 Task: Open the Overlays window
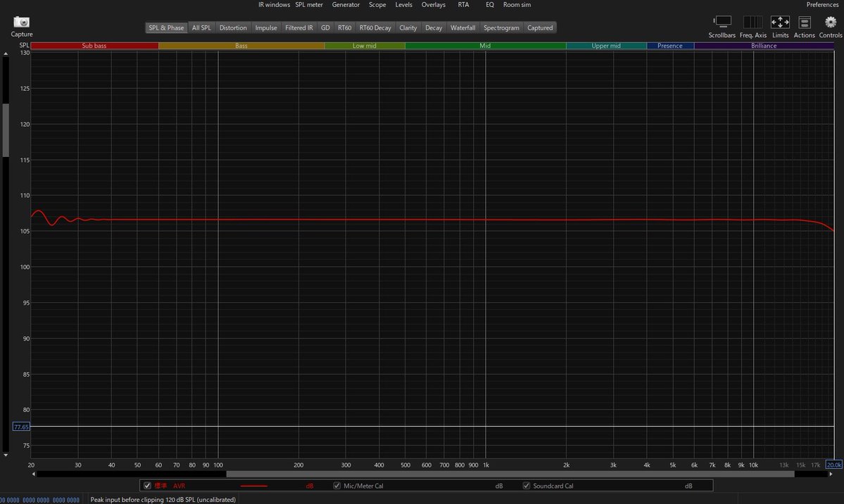(434, 5)
